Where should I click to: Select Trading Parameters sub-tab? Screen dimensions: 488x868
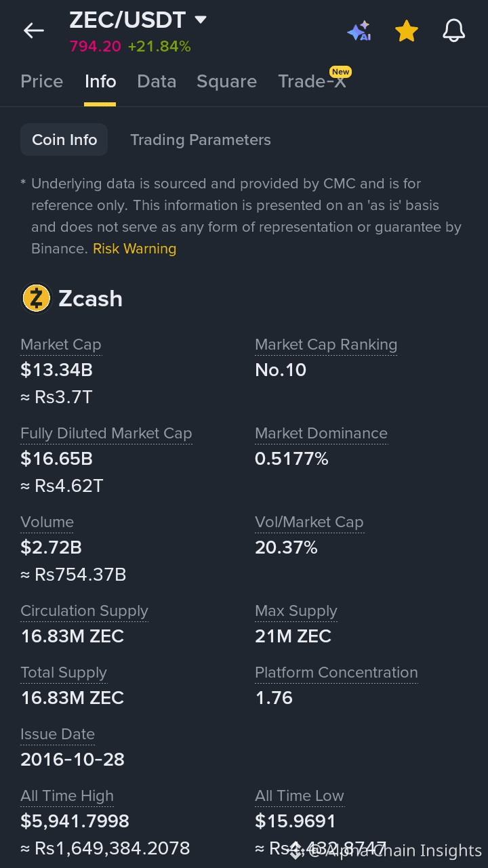(201, 140)
